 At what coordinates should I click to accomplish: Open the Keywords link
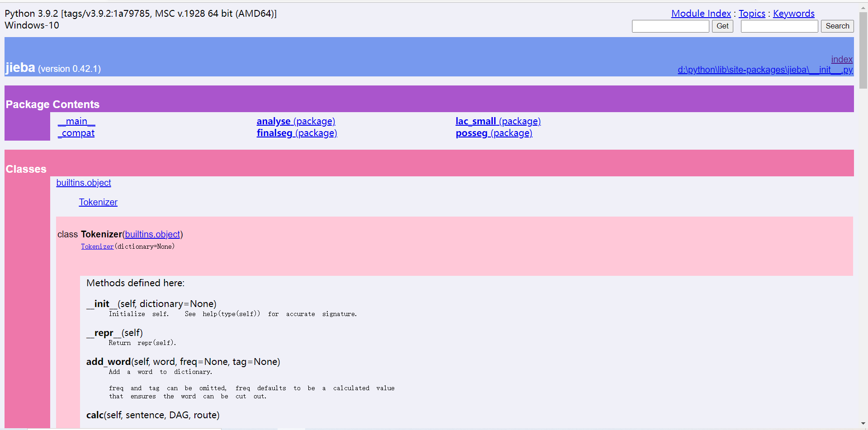[x=793, y=14]
